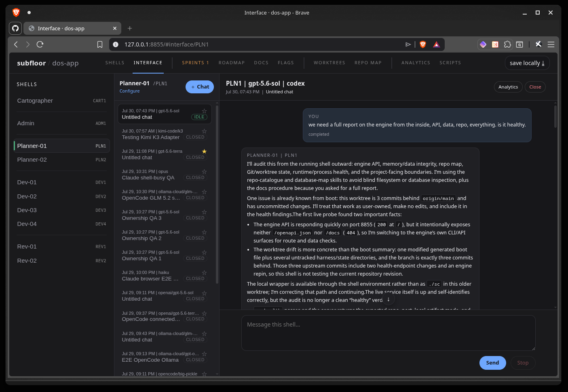Open the ROADMAP tab

point(232,63)
